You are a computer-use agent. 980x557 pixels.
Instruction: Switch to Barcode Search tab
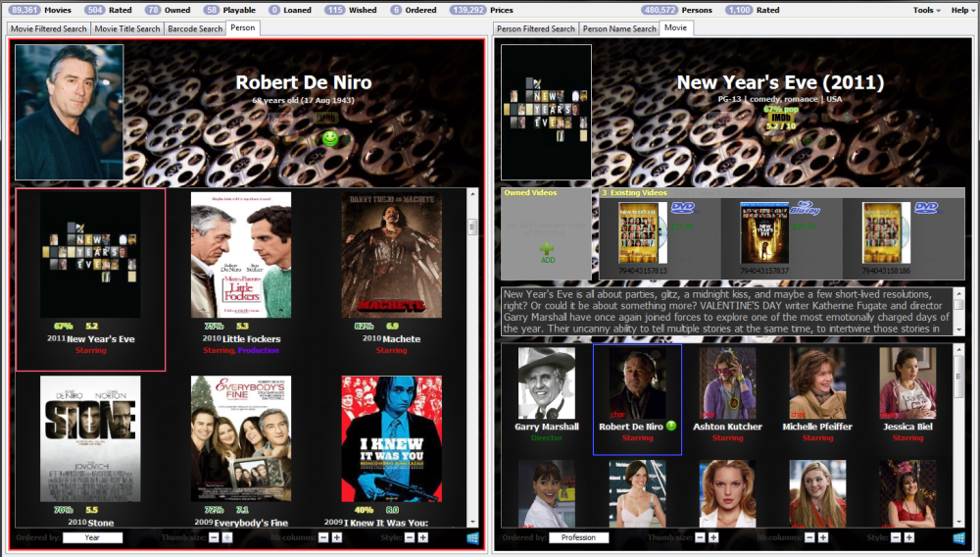click(x=195, y=28)
